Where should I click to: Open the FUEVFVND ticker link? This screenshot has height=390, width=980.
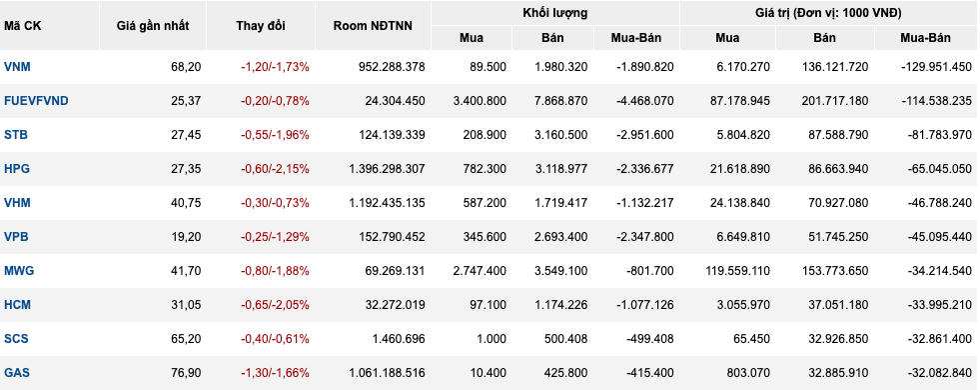(x=36, y=101)
